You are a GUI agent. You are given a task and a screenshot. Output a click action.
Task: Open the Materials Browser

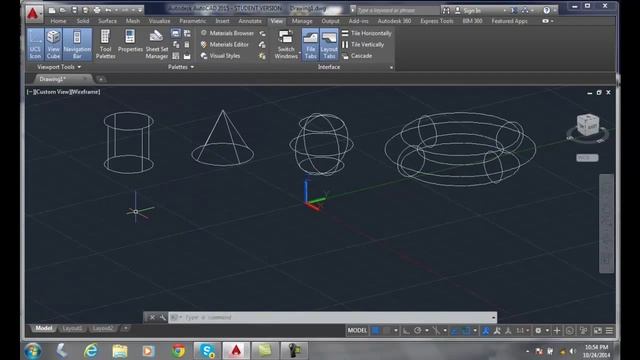pos(227,33)
